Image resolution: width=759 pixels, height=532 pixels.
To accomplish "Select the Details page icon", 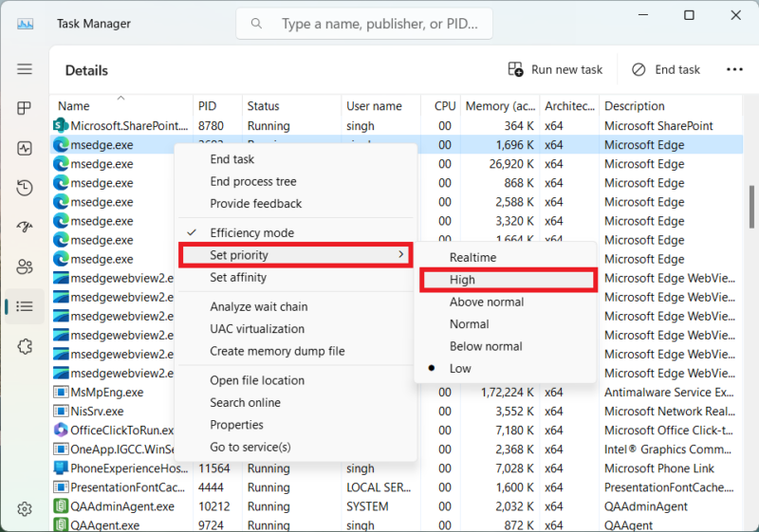I will (x=25, y=306).
